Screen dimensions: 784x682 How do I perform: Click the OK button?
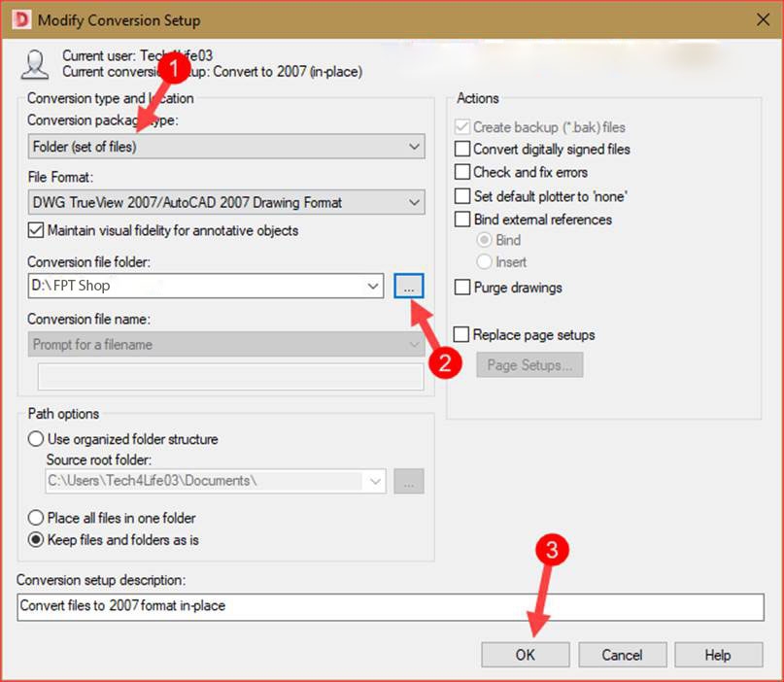pyautogui.click(x=525, y=655)
